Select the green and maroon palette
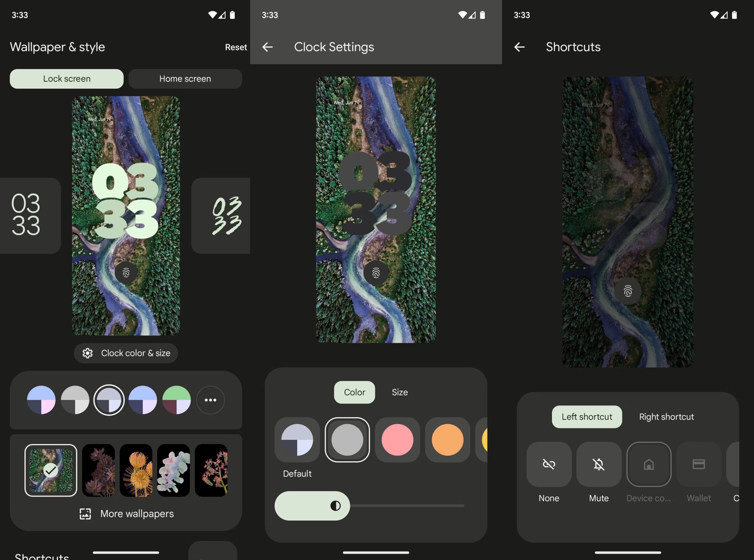754x560 pixels. 176,400
